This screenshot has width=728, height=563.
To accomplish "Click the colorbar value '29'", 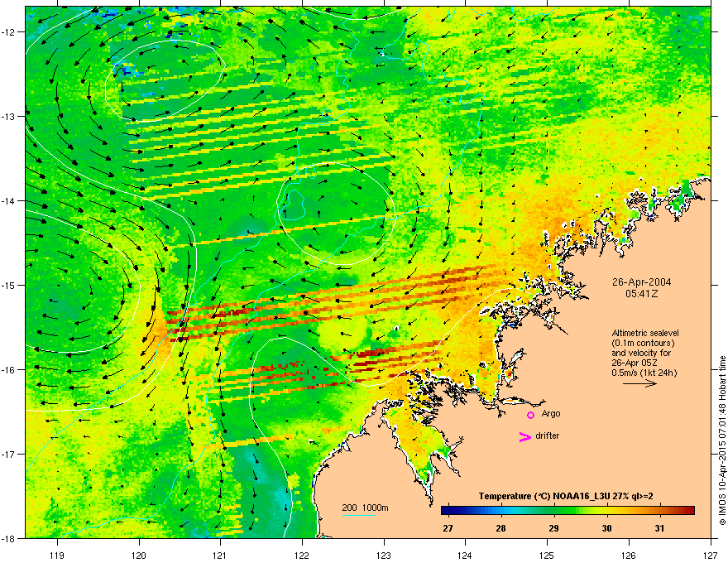I will point(553,528).
